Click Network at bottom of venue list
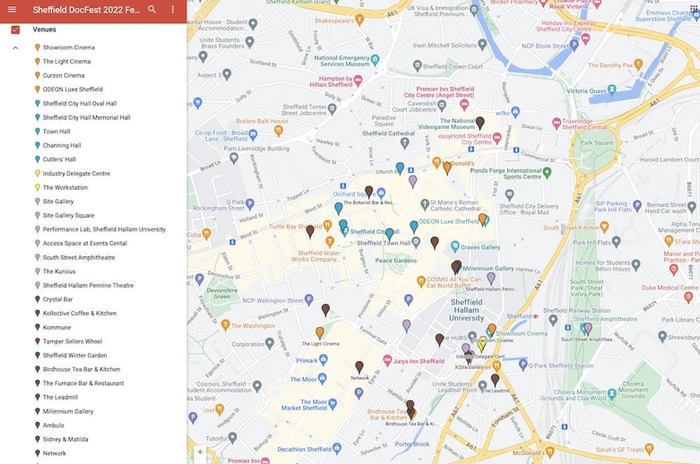This screenshot has height=464, width=700. point(54,453)
